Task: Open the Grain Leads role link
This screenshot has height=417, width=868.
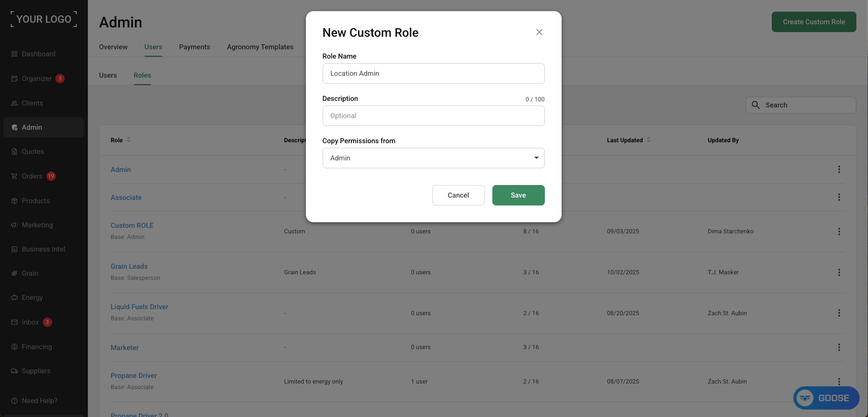Action: click(x=129, y=266)
